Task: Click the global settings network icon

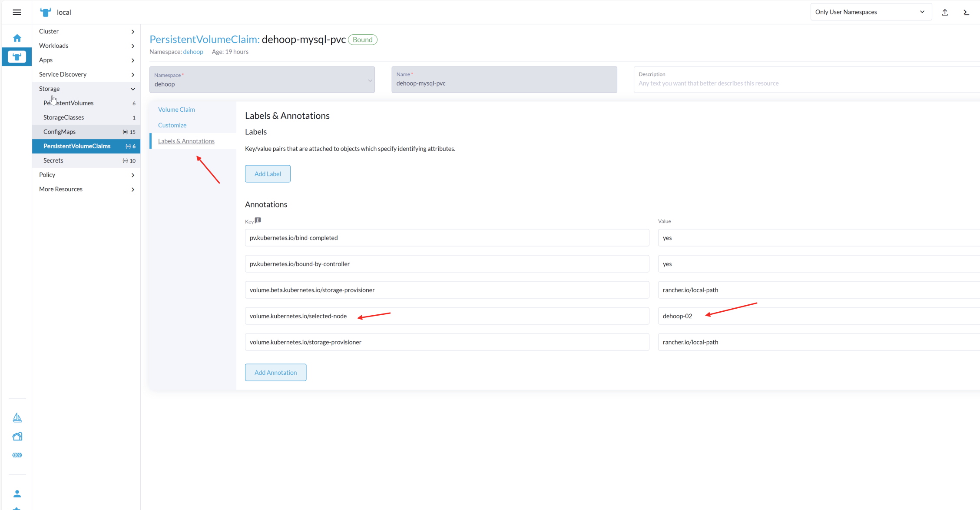Action: tap(17, 455)
